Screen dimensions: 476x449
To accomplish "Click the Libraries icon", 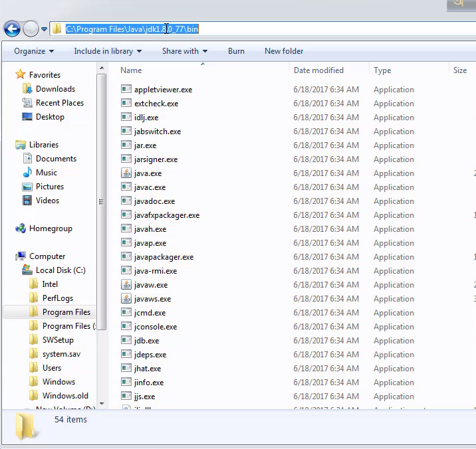I will tap(21, 144).
